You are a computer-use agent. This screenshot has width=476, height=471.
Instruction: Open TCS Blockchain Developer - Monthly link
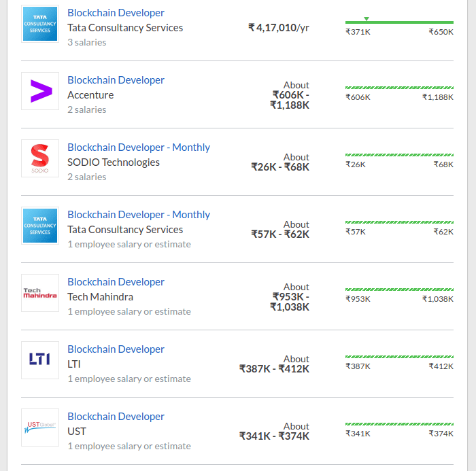click(139, 215)
